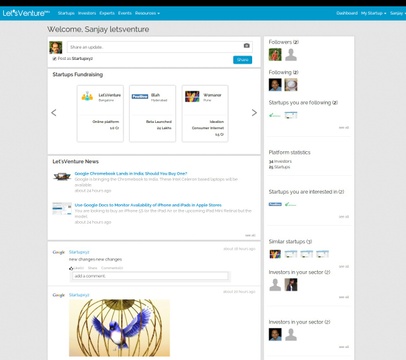Show next fundraising startups with right arrow
The image size is (406, 360).
coord(254,113)
